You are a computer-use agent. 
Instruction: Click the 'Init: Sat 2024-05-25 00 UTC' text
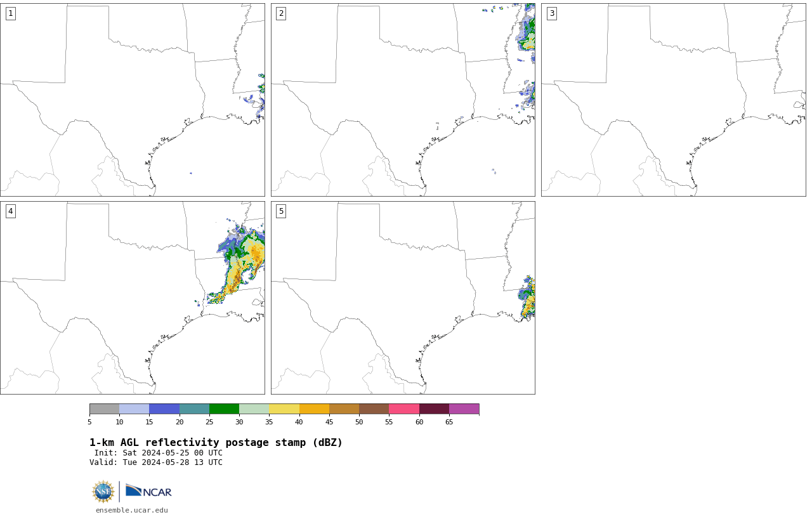pos(158,453)
